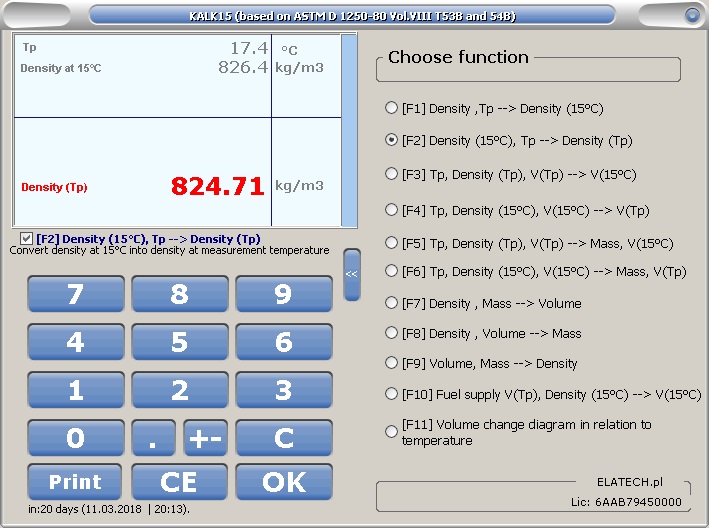Tap keypad digit 5
The image size is (709, 528).
(180, 342)
